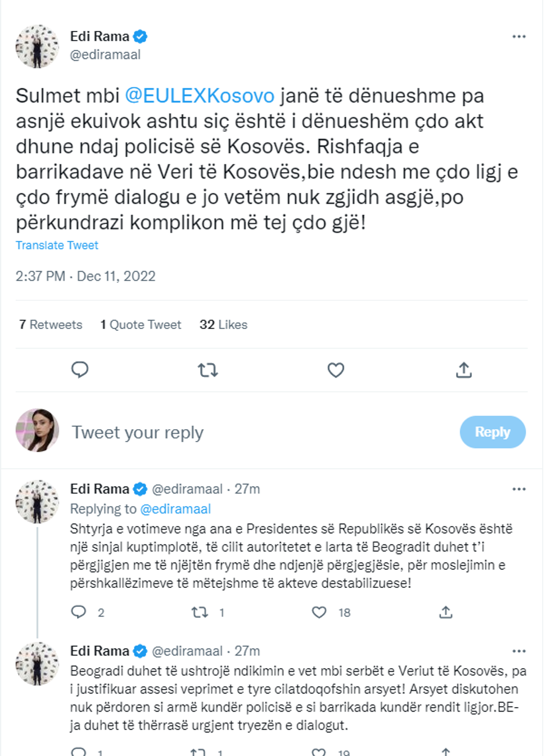Open the 1 Quote Tweet view
The image size is (551, 756).
[x=141, y=325]
